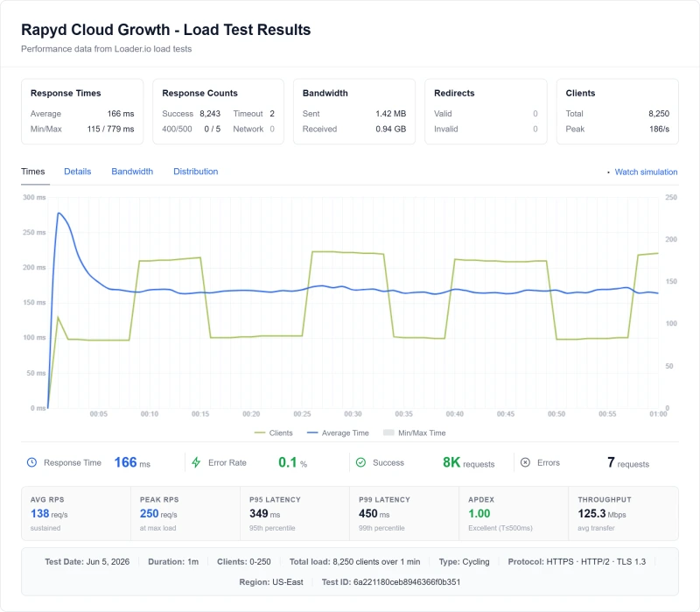Click the 8K requests success value
Image resolution: width=700 pixels, height=612 pixels.
469,462
